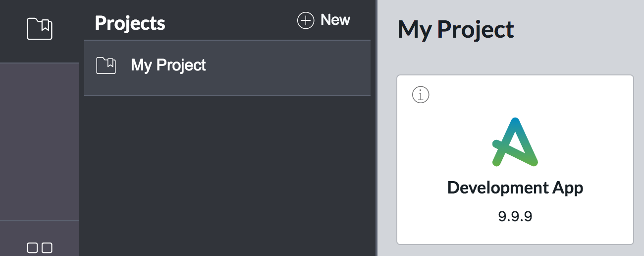Click the My Project heading in main panel
The height and width of the screenshot is (256, 644).
[x=456, y=30]
